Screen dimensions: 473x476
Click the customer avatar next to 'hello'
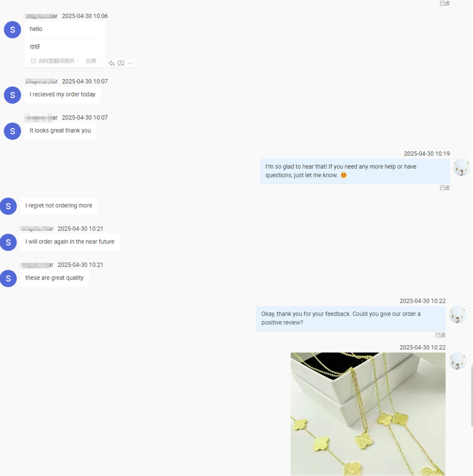point(12,30)
